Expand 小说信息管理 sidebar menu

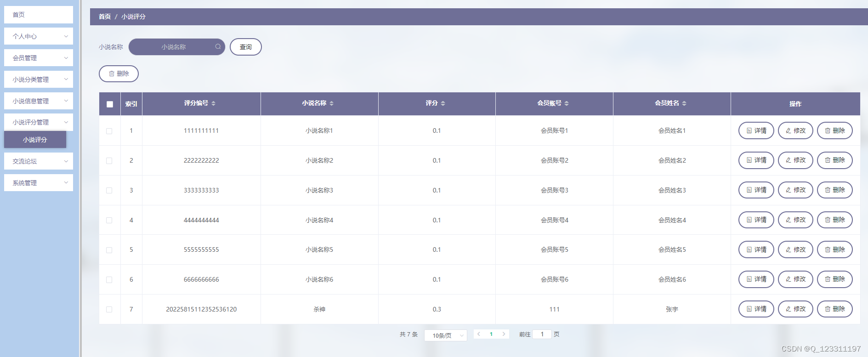click(x=39, y=101)
